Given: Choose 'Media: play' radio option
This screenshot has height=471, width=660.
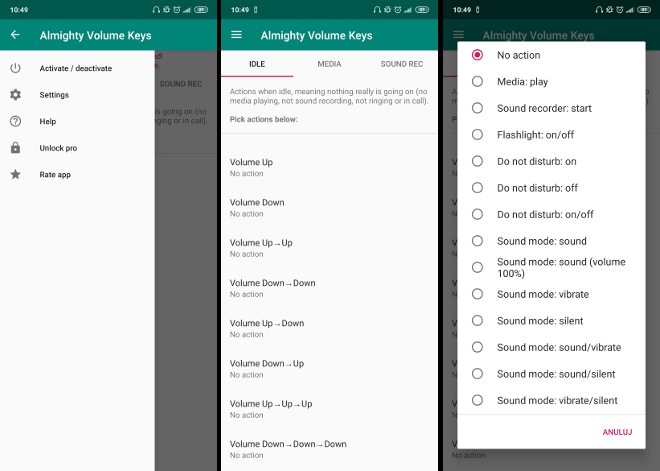Looking at the screenshot, I should (x=477, y=82).
